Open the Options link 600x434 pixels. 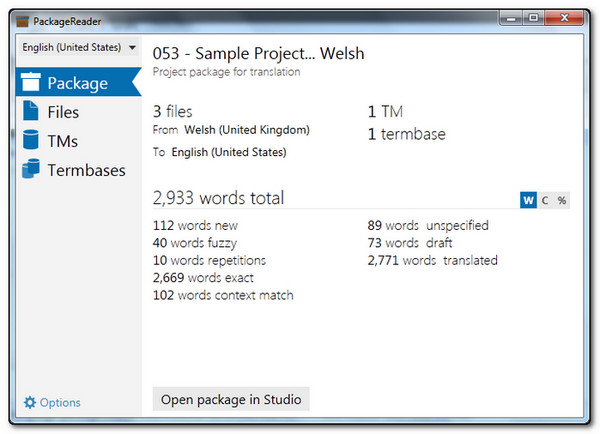pos(60,403)
